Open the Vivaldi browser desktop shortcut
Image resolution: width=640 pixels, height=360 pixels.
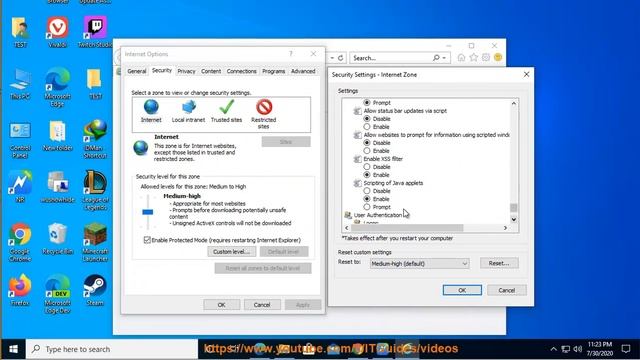(58, 32)
